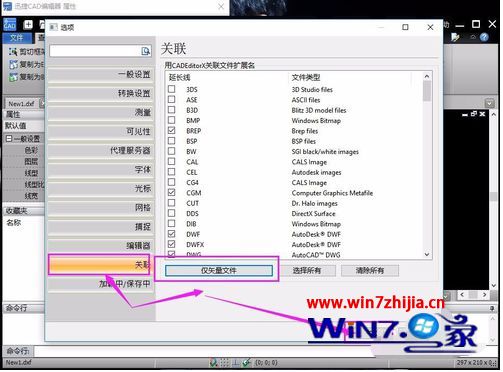Click the 仅矢量文件 button

pos(219,270)
